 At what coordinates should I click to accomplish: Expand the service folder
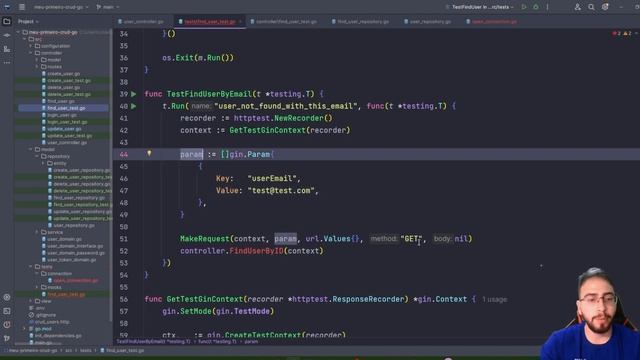click(x=37, y=232)
